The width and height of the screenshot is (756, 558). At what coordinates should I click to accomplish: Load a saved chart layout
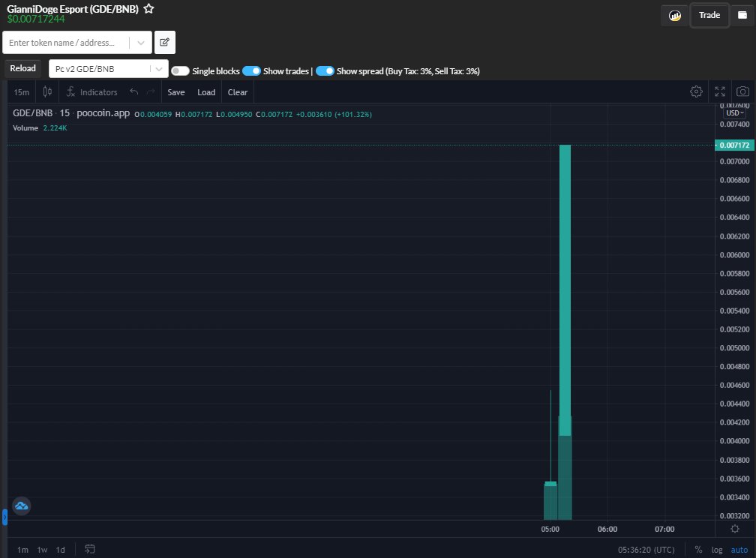pyautogui.click(x=206, y=92)
